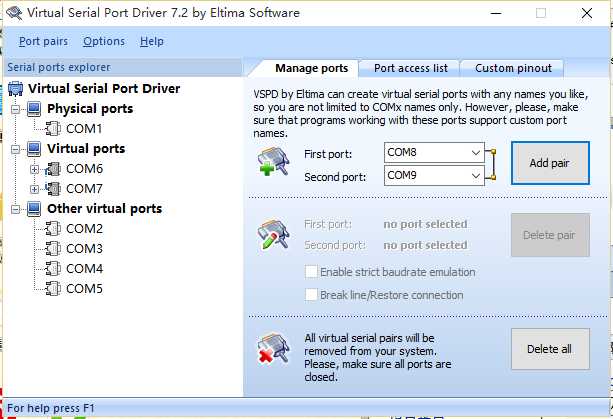Enable strict baudrate emulation checkbox
This screenshot has height=419, width=613.
point(311,272)
